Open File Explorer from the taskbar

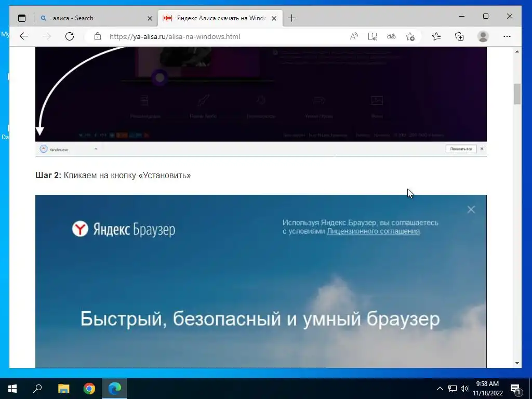pos(63,389)
